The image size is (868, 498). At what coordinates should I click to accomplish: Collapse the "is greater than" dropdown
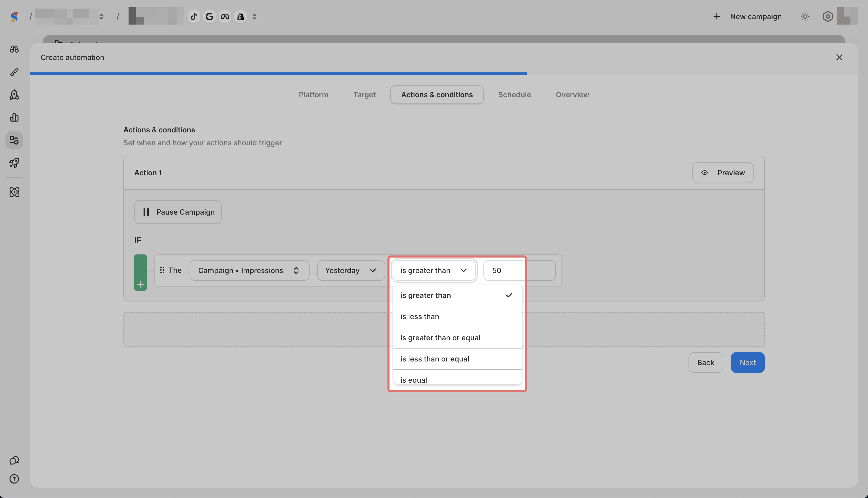click(x=433, y=270)
